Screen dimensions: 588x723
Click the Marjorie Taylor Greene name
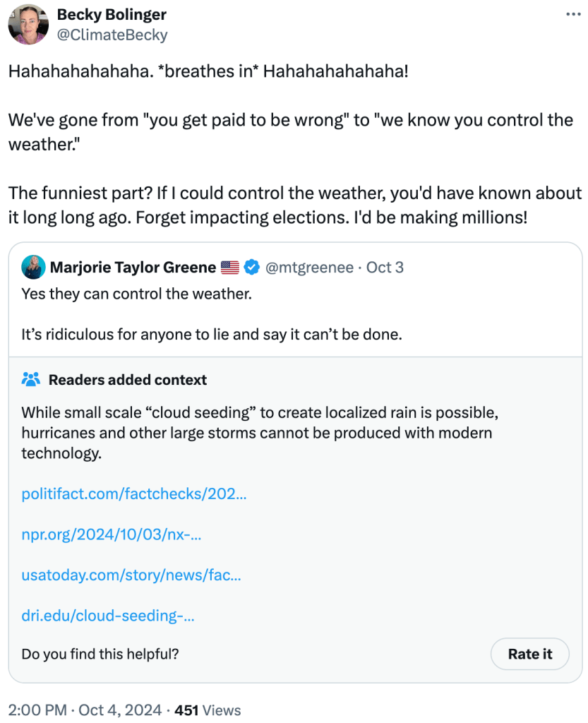tap(133, 268)
